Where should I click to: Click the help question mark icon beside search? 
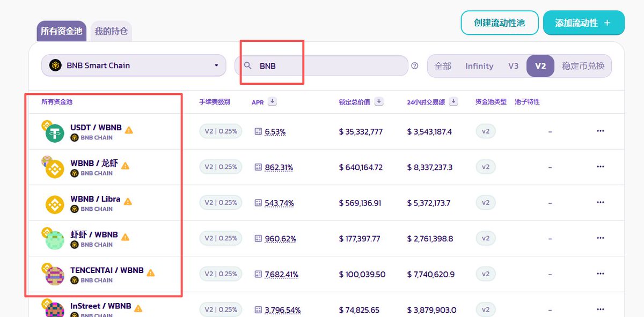click(x=415, y=65)
